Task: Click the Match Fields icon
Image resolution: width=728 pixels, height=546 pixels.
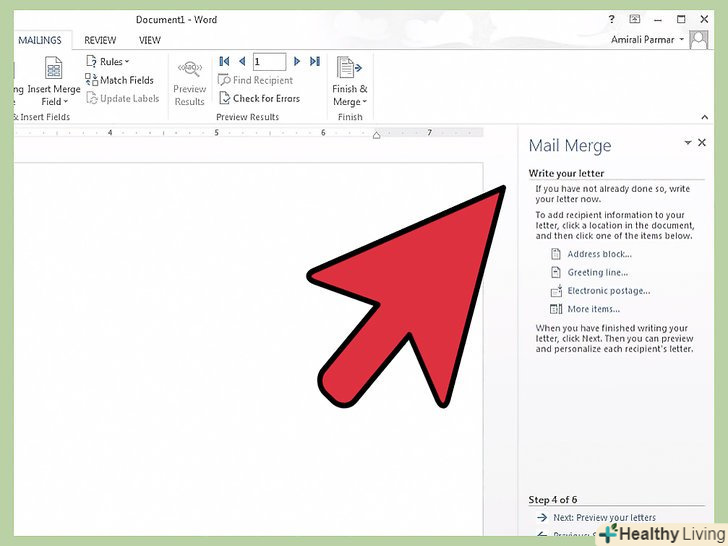Action: tap(92, 80)
